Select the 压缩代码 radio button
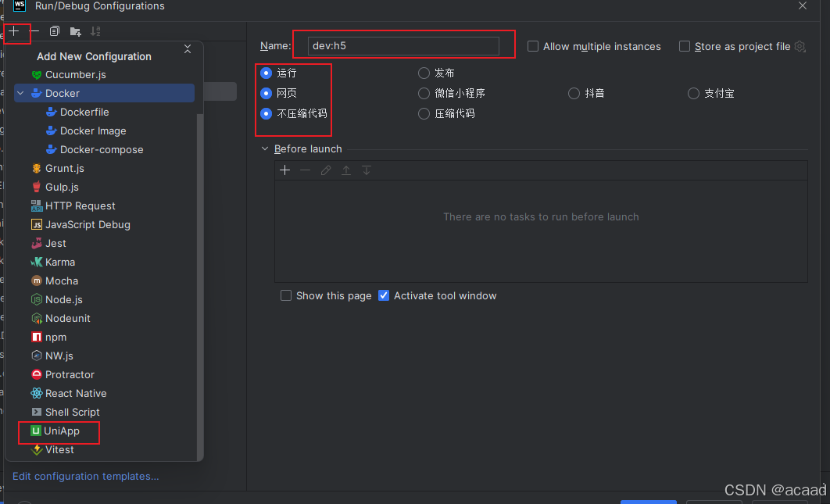The width and height of the screenshot is (830, 504). [424, 113]
